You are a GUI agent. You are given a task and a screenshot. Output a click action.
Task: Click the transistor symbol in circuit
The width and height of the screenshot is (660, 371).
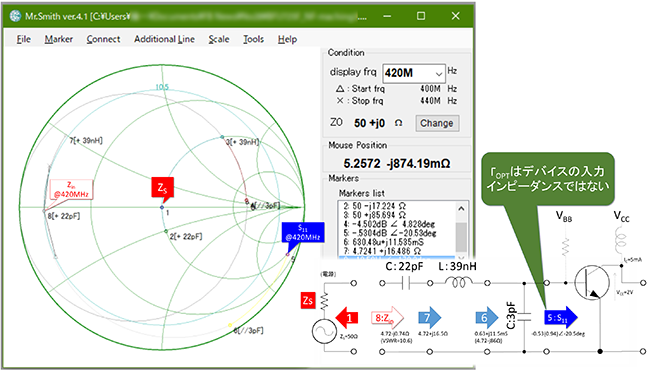592,283
